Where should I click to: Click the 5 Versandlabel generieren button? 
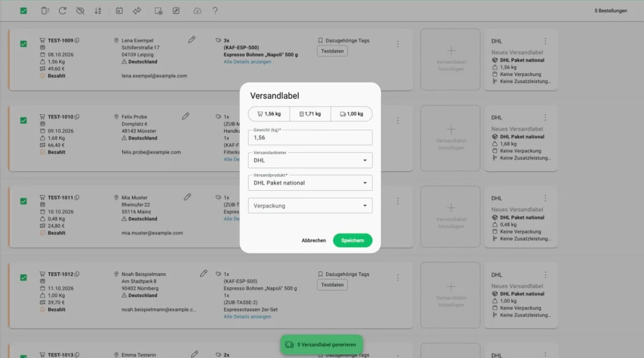(x=321, y=345)
